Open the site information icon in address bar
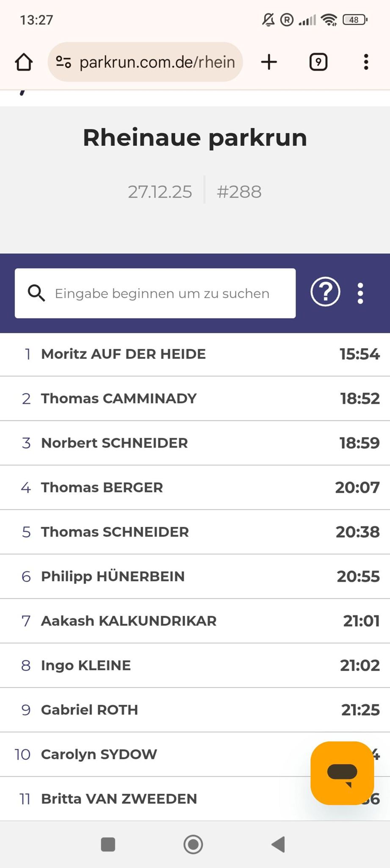This screenshot has height=868, width=390. click(64, 62)
